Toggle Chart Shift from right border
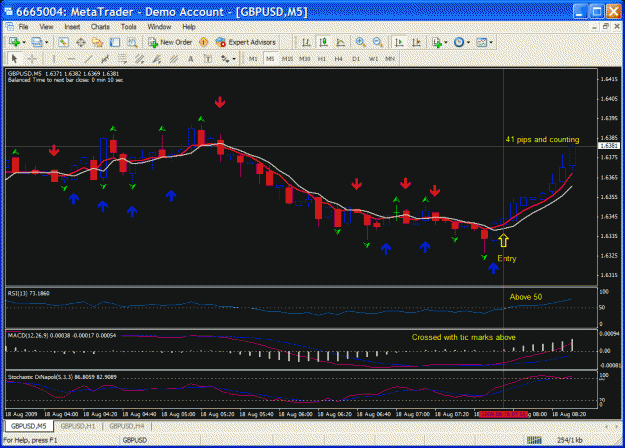Viewport: 625px width, 448px height. coord(416,42)
